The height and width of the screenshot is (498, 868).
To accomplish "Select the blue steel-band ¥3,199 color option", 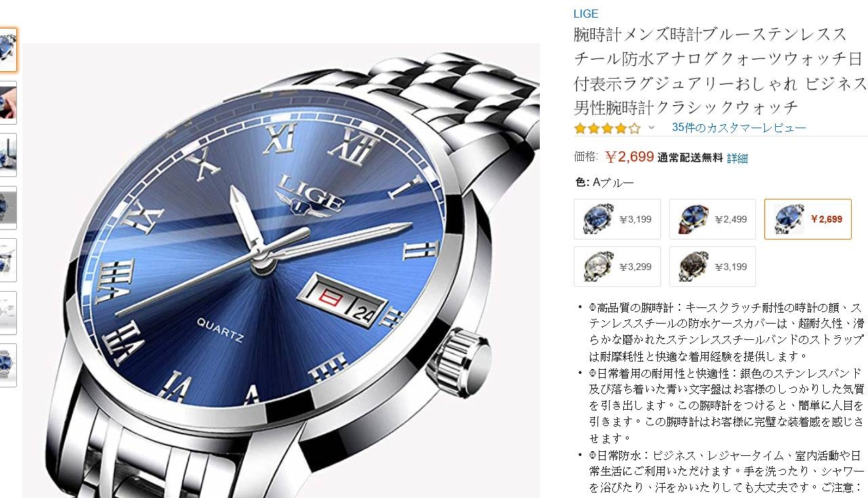I will tap(617, 219).
